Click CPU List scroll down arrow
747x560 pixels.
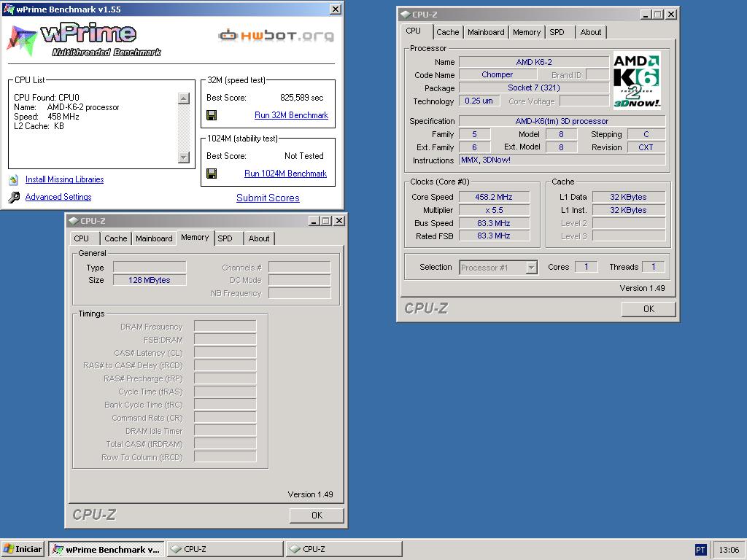[183, 157]
